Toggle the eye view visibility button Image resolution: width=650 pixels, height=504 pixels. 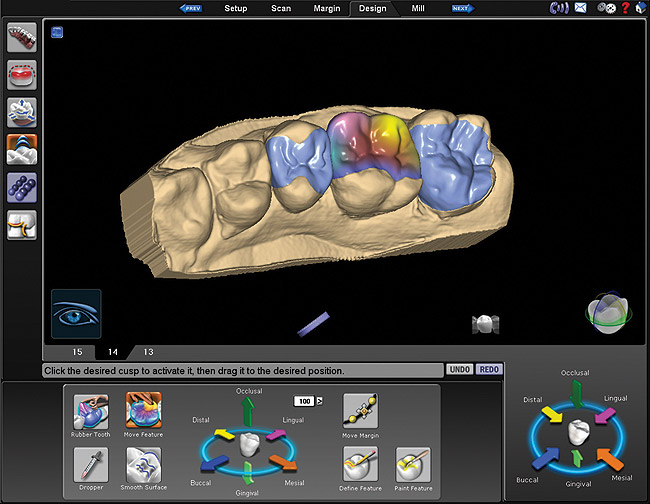(x=77, y=313)
